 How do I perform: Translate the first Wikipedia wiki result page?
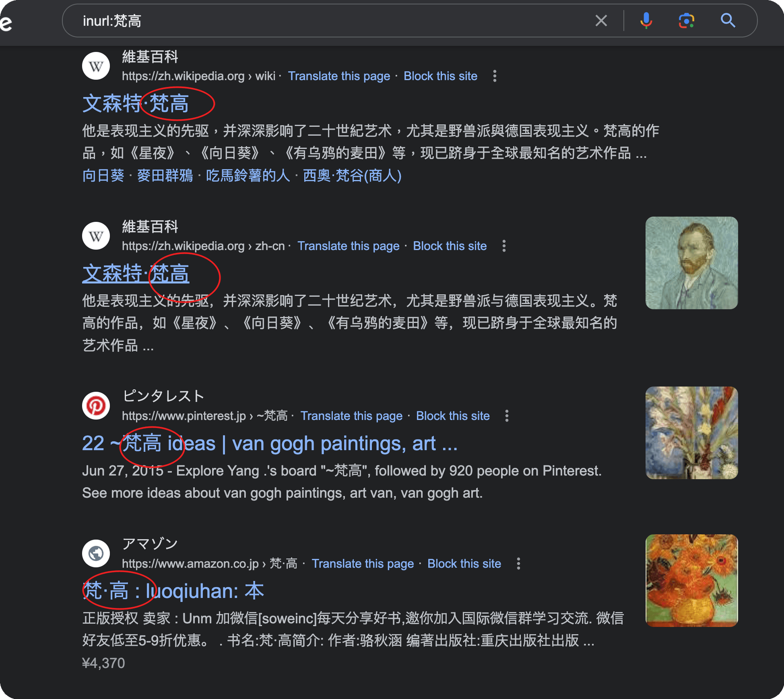(x=339, y=76)
